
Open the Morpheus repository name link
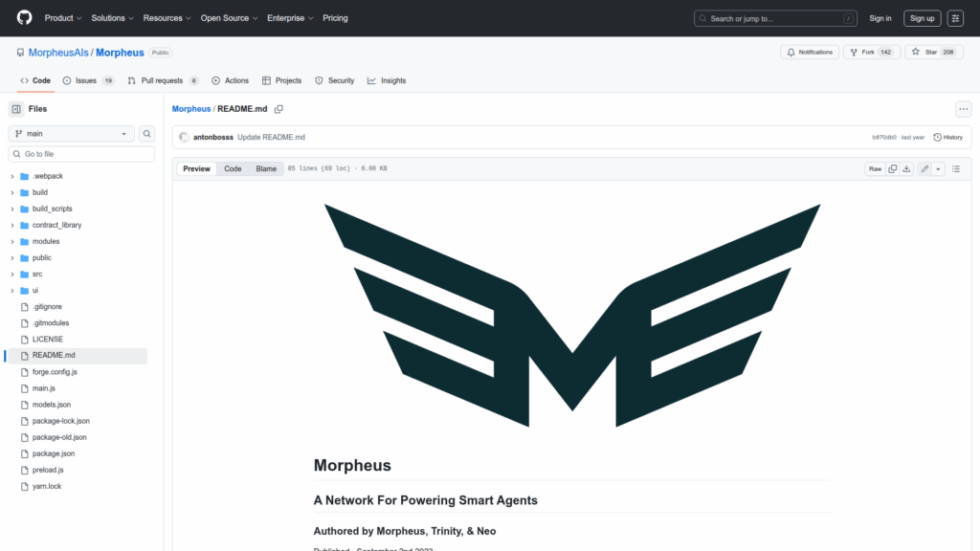pos(120,53)
